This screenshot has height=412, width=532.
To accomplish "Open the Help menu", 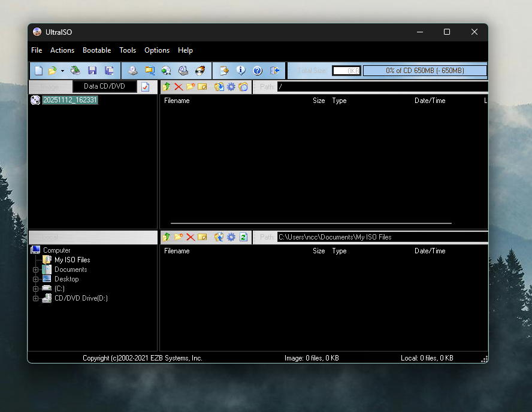I will click(x=185, y=50).
